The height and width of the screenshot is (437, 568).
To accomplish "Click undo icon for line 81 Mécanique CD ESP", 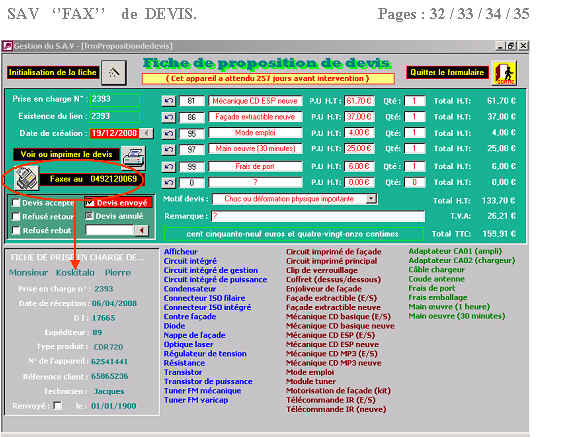I will pyautogui.click(x=168, y=101).
